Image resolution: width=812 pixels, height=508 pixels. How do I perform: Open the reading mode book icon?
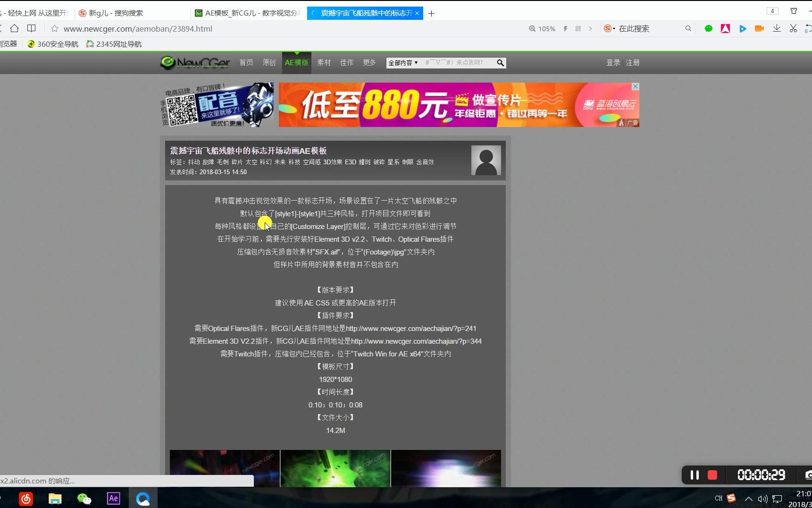32,28
